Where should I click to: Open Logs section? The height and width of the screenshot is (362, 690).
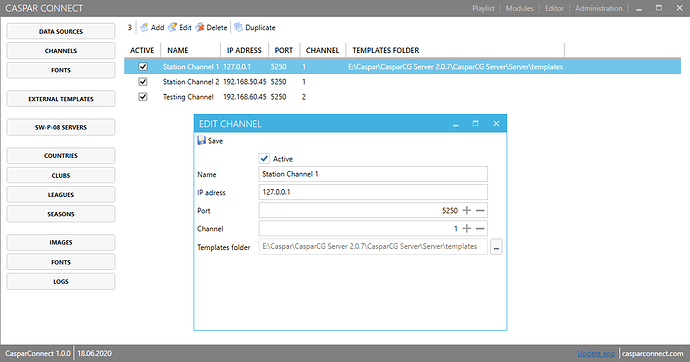pyautogui.click(x=61, y=282)
